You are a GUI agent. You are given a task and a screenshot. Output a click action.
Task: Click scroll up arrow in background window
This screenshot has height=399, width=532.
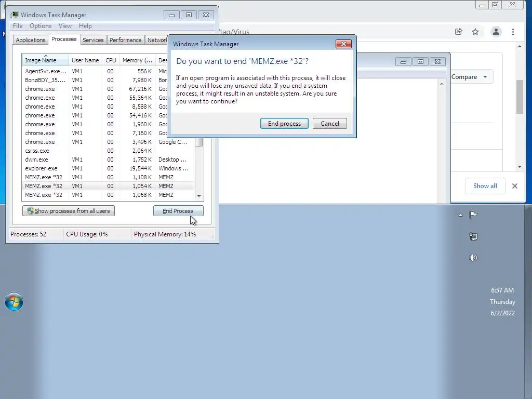442,84
